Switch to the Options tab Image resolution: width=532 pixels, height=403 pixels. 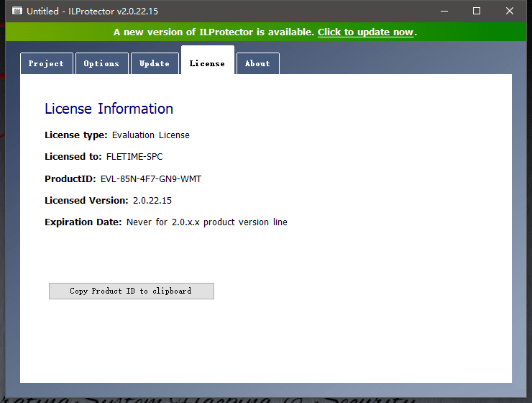click(102, 63)
